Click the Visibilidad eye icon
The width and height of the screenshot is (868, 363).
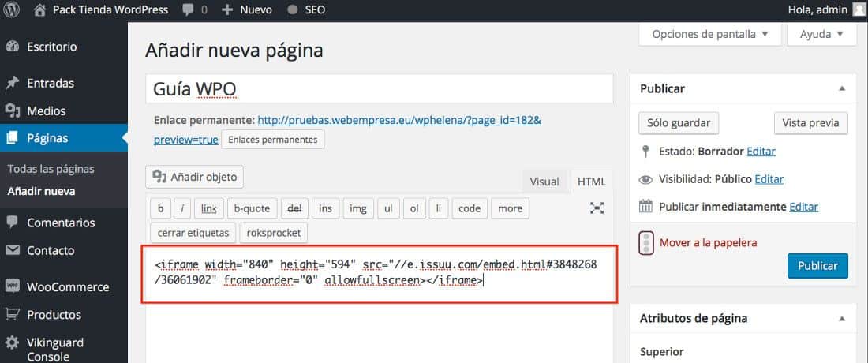(645, 179)
